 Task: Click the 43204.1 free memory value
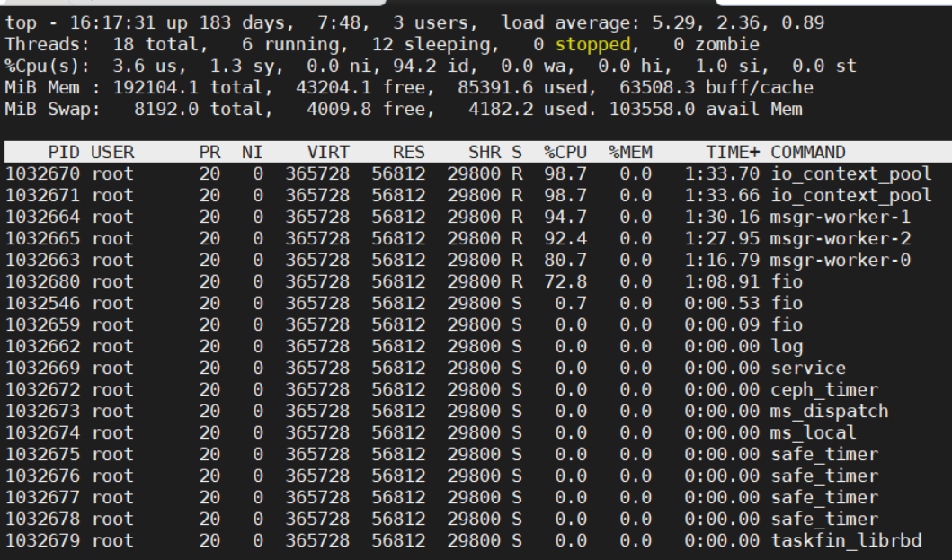click(334, 87)
